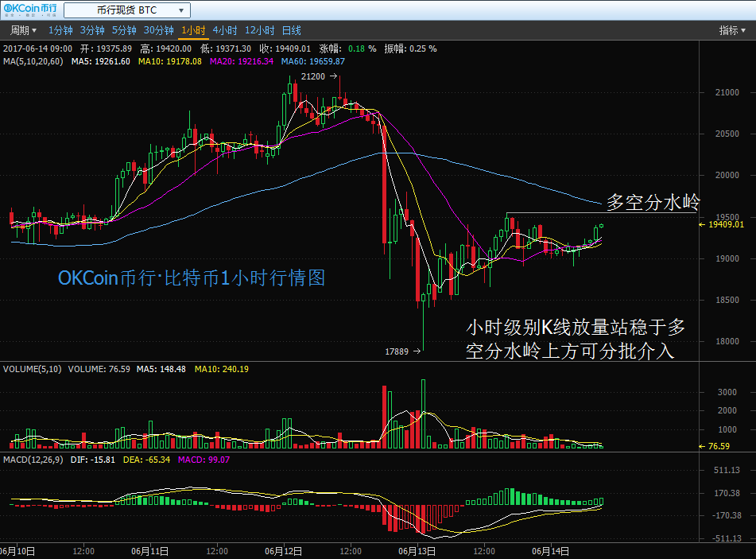Open the 指标 indicators dropdown
Viewport: 756px width, 559px height.
732,30
